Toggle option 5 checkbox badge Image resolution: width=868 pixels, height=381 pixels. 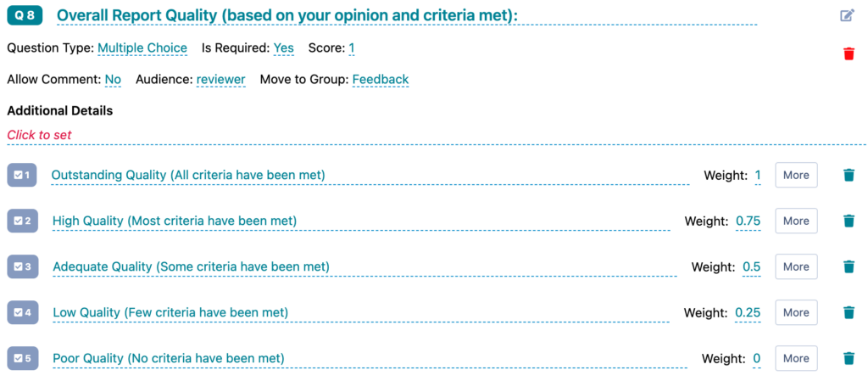pyautogui.click(x=23, y=358)
